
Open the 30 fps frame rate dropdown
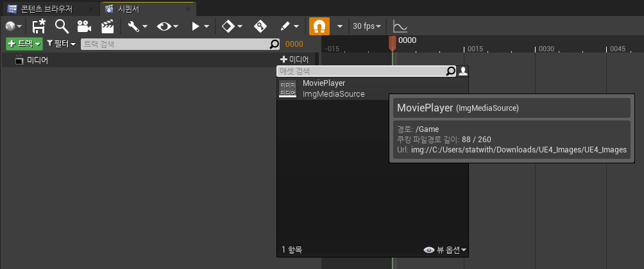tap(367, 26)
